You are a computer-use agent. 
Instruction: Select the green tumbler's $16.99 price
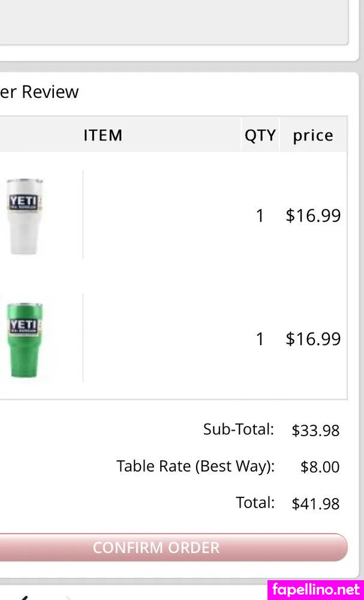tap(313, 339)
